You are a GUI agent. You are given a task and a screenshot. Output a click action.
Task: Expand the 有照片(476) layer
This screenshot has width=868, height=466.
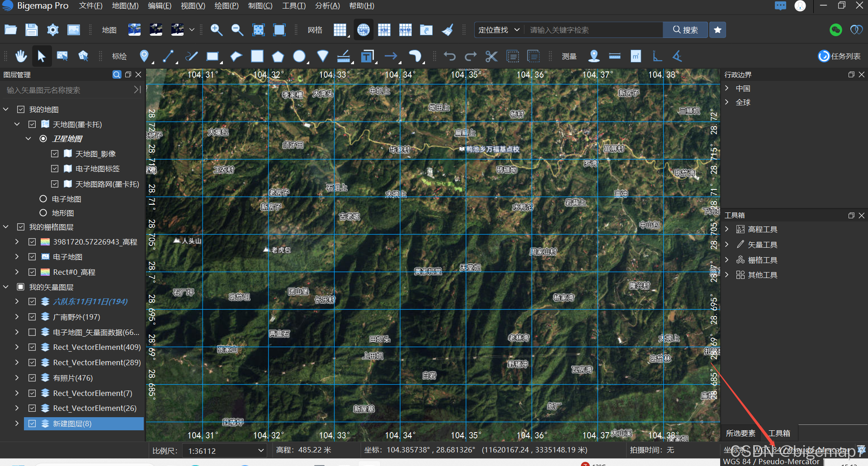pyautogui.click(x=17, y=378)
